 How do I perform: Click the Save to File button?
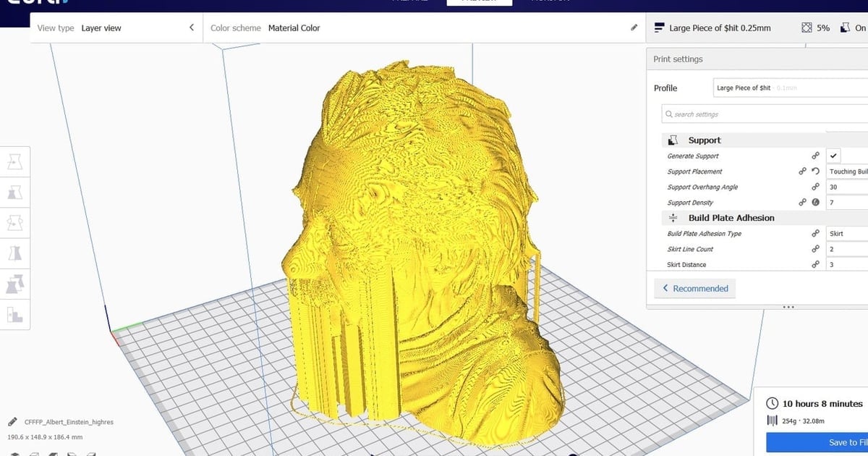click(817, 442)
